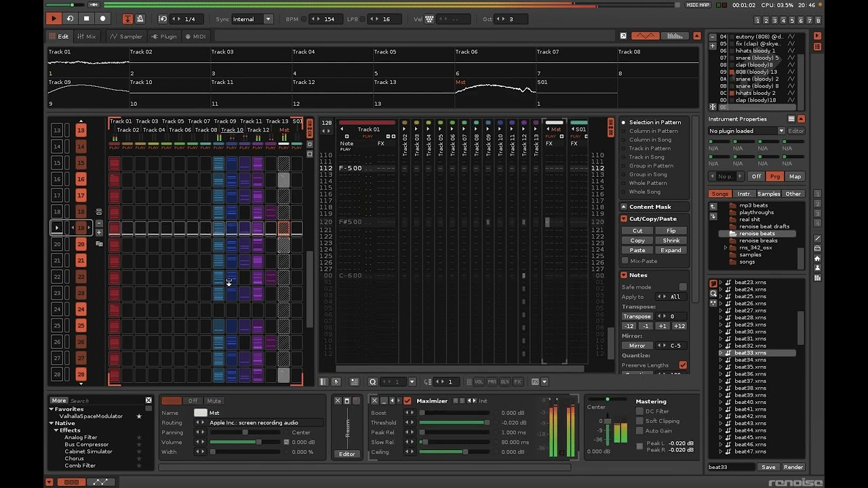The image size is (868, 488).
Task: Enable the Mix-Paste checkbox
Action: (625, 261)
